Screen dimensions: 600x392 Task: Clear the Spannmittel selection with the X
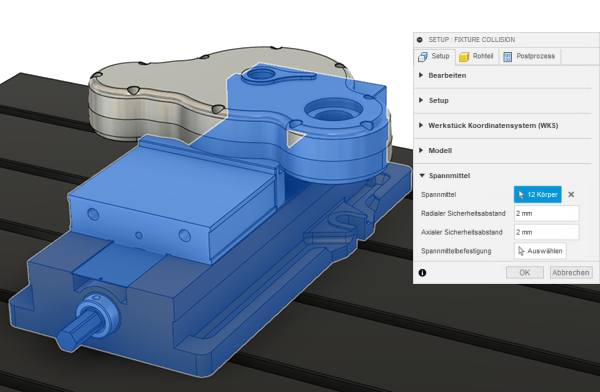(x=571, y=194)
